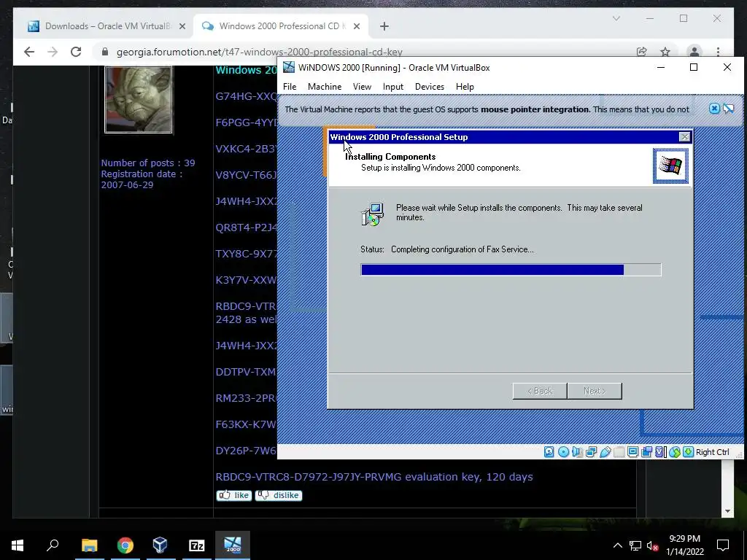
Task: Click the hard disk activity icon in VirtualBox status bar
Action: 549,452
